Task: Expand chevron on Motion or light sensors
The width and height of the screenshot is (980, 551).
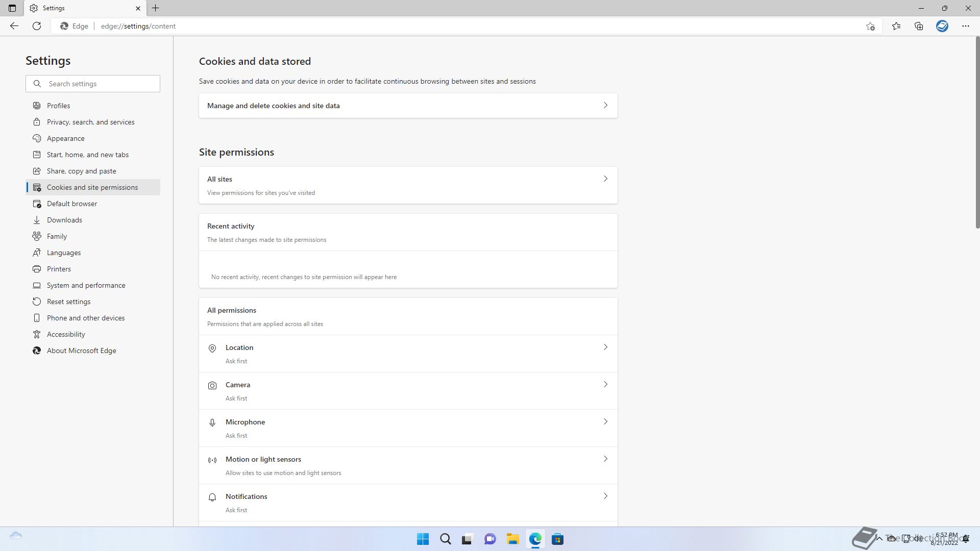Action: pos(605,459)
